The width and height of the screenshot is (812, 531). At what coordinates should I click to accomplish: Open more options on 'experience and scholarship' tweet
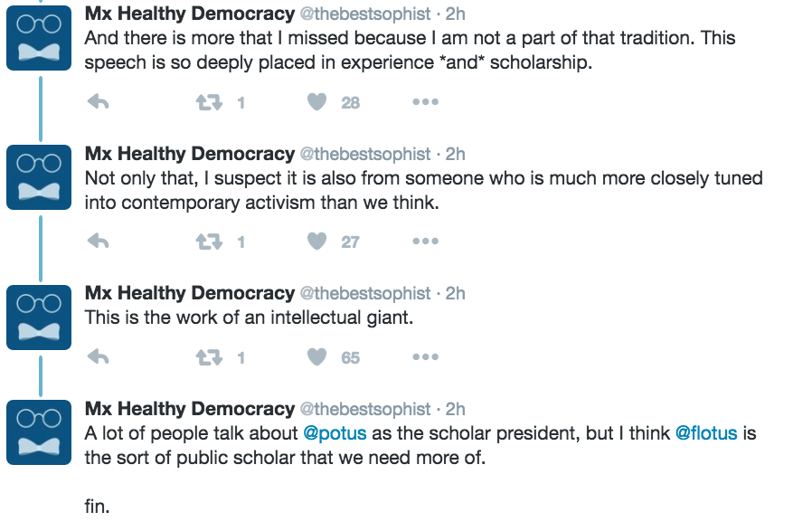425,102
